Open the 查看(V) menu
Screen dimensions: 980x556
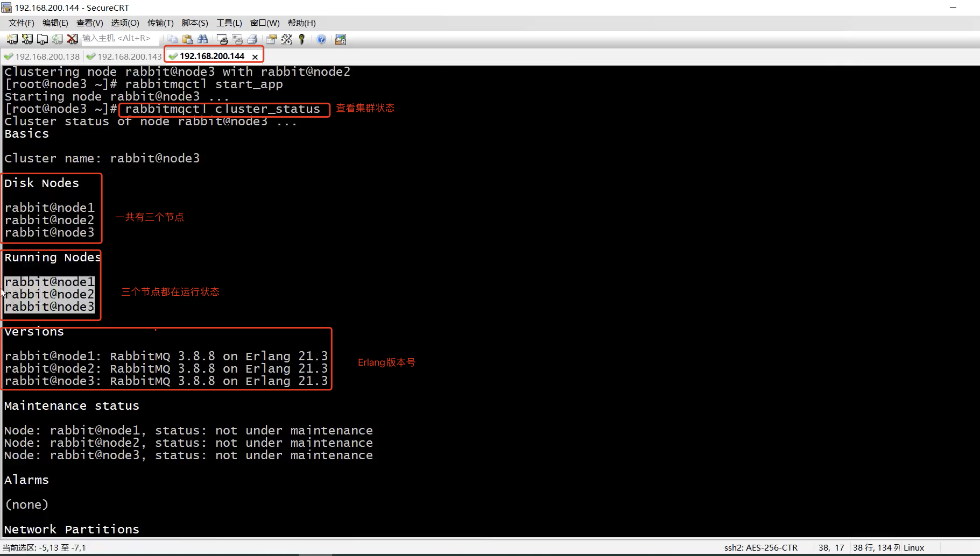(x=89, y=23)
